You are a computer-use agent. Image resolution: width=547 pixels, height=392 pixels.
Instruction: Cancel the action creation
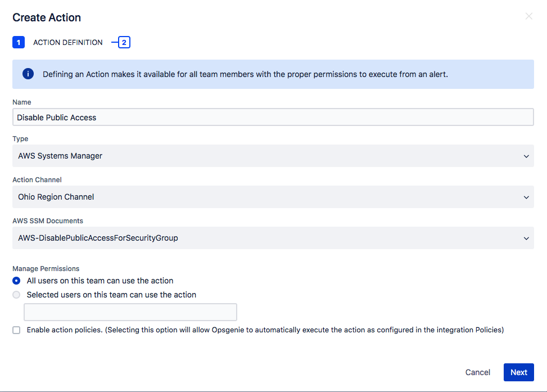[477, 372]
